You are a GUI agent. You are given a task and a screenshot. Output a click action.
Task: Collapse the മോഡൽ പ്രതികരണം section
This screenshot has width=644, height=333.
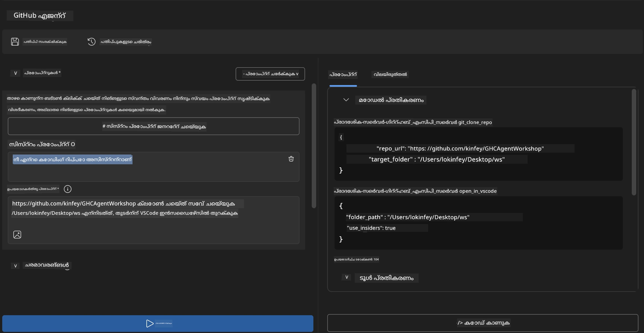tap(346, 100)
